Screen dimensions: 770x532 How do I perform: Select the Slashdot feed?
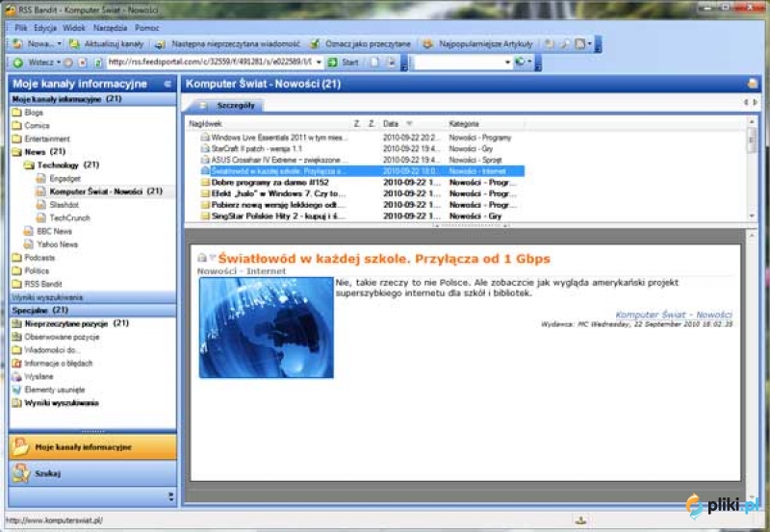[x=58, y=205]
